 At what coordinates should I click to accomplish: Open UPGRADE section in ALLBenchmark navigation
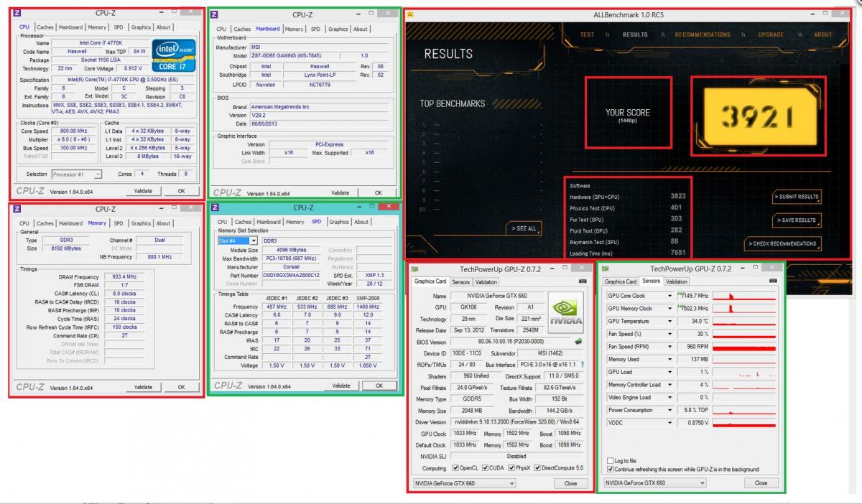[x=771, y=34]
